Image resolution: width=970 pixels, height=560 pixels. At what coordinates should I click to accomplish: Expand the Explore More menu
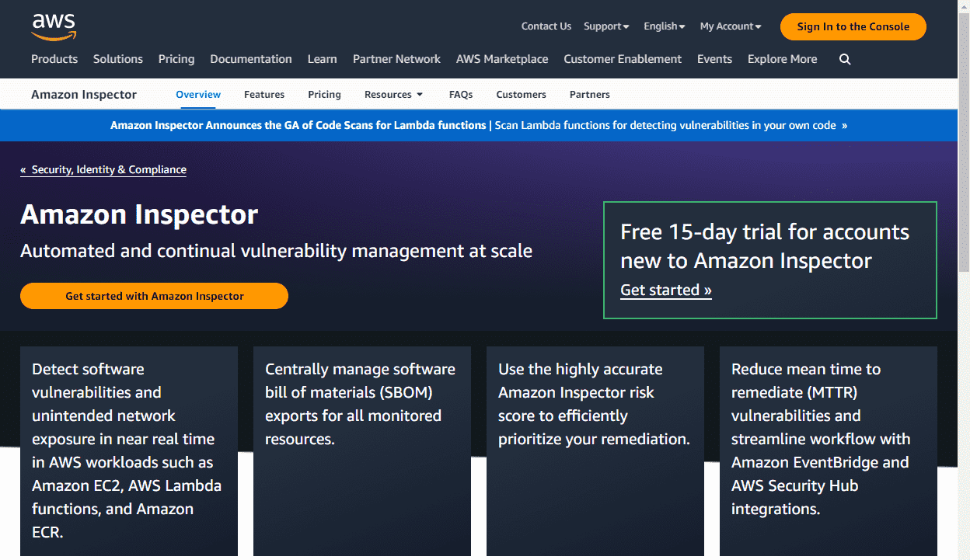(782, 59)
